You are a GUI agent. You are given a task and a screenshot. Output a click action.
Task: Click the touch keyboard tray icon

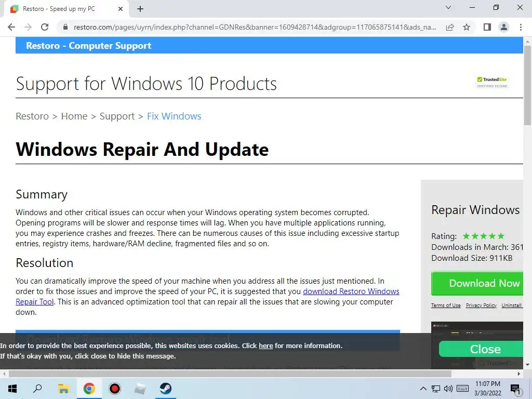463,389
